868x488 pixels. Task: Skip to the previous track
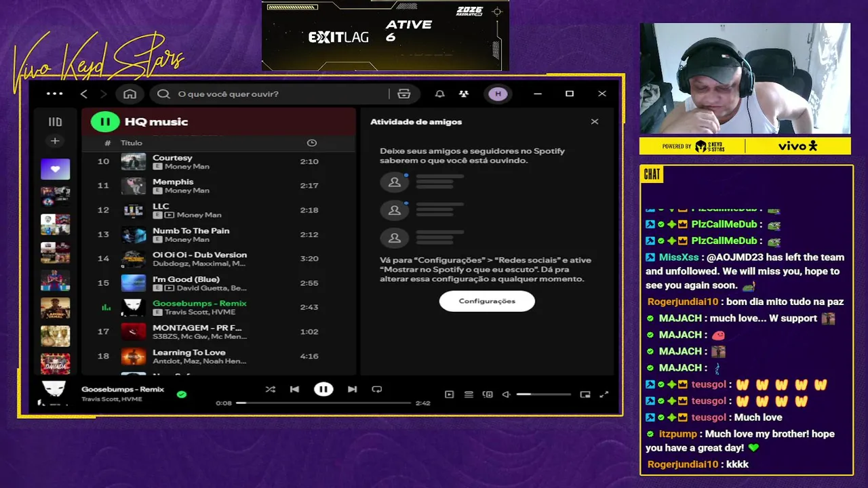pos(294,389)
